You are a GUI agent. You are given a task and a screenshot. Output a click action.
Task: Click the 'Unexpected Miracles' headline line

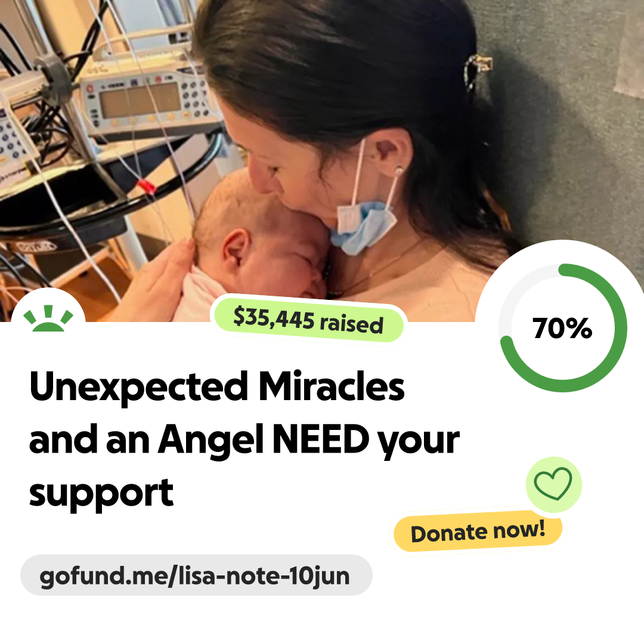tap(217, 387)
